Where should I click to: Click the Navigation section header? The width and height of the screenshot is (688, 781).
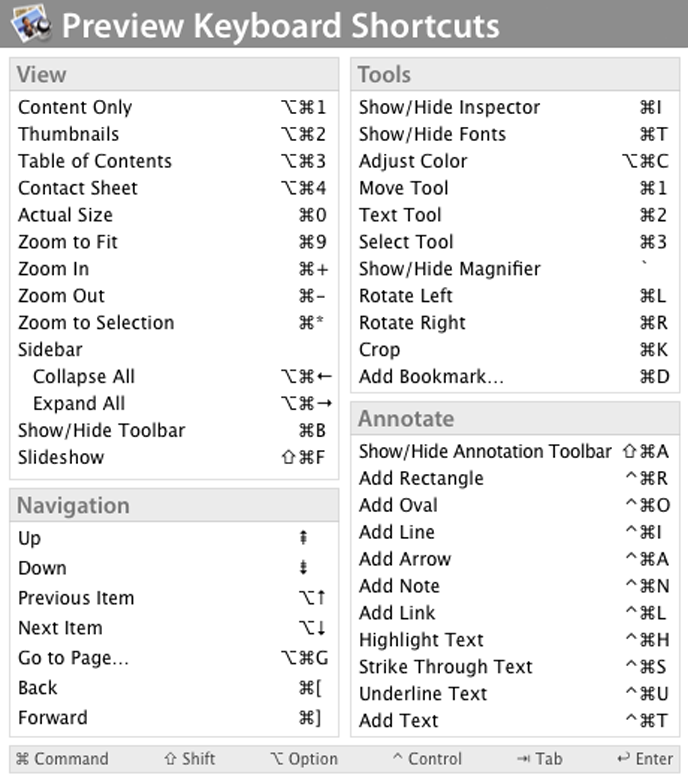[x=73, y=505]
